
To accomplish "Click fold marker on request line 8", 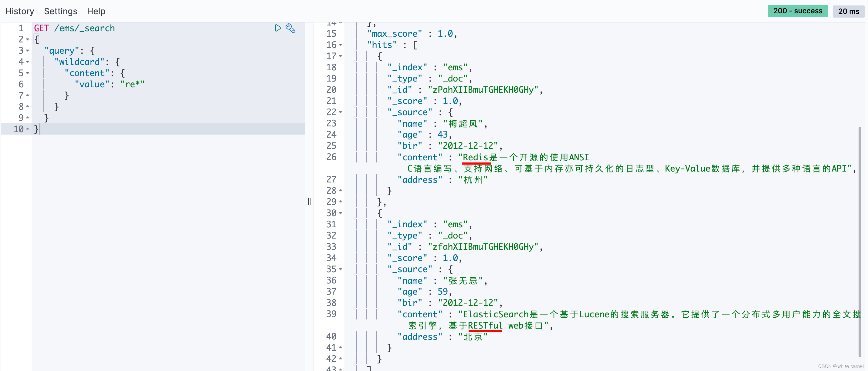I will coord(28,106).
